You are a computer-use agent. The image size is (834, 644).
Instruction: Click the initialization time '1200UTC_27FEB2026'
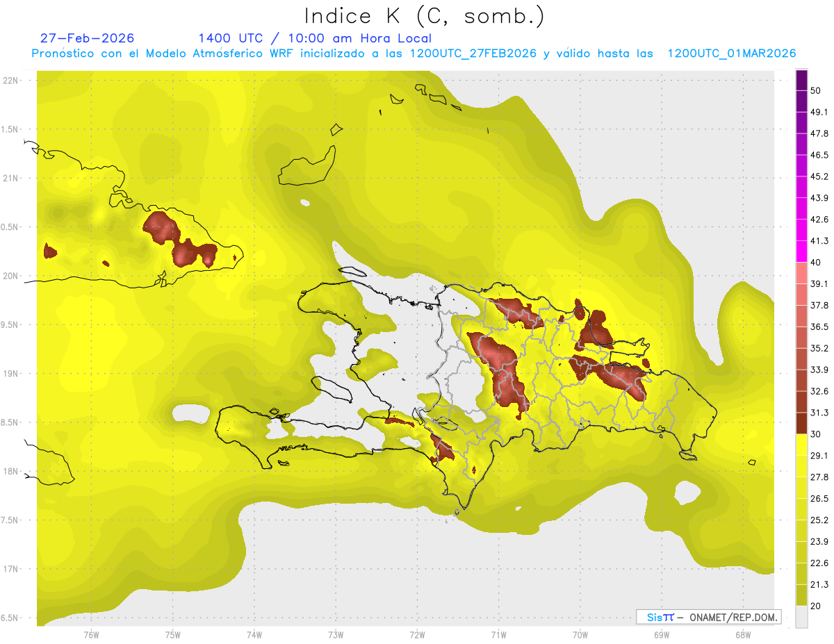(473, 53)
